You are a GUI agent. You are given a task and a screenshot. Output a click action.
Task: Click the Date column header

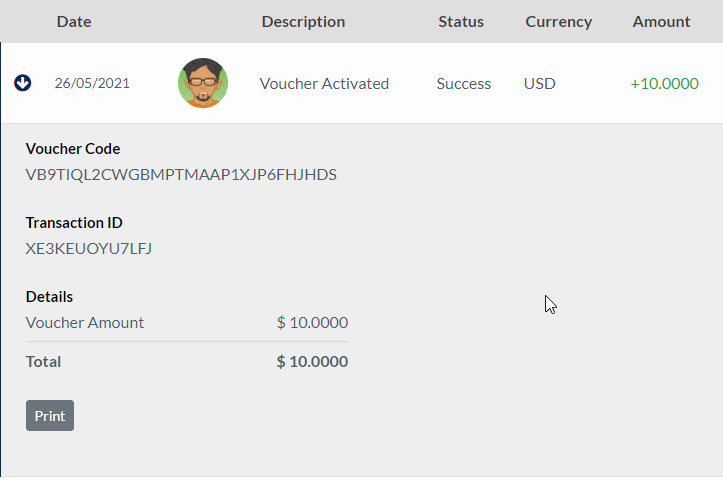[74, 21]
